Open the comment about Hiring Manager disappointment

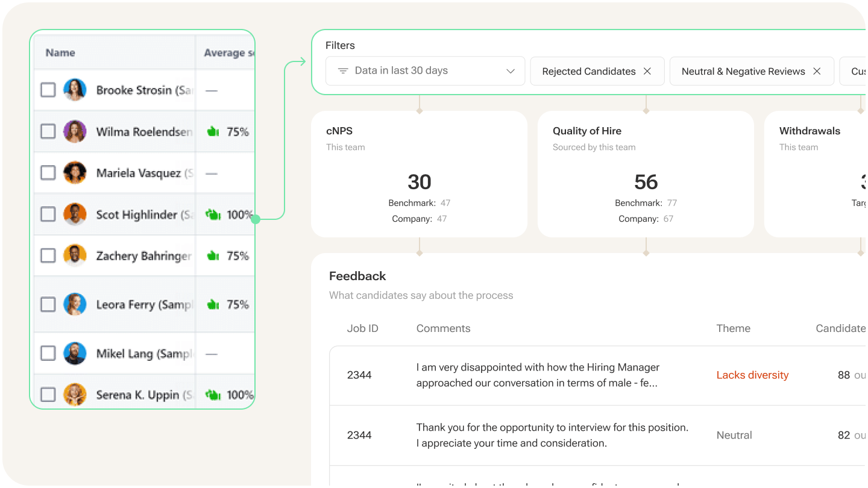(538, 375)
